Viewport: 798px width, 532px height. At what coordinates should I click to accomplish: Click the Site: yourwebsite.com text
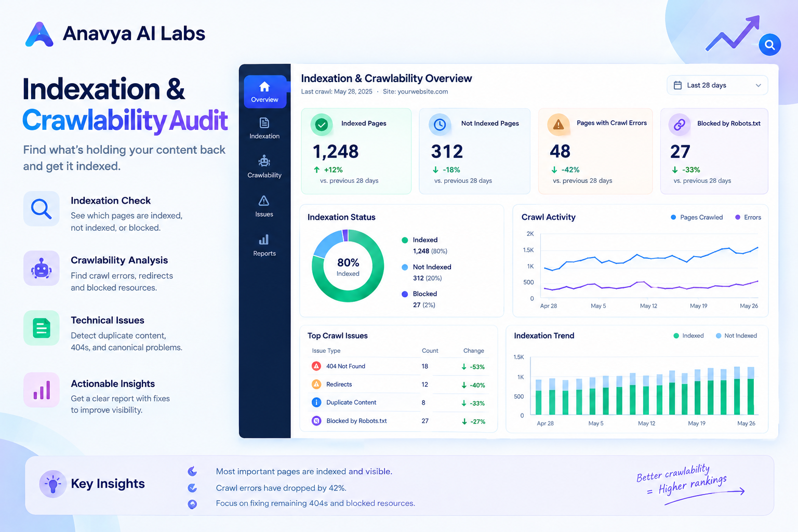[x=415, y=91]
